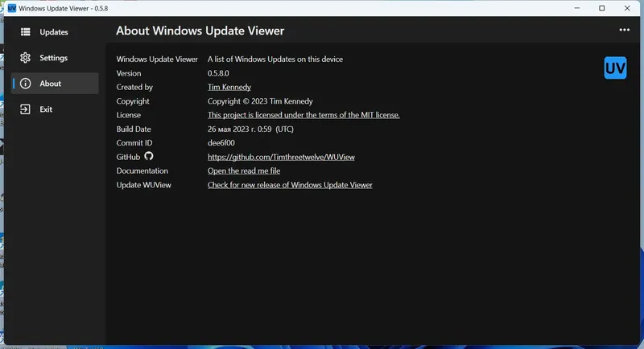
Task: Open the Tim Kennedy creator link
Action: point(229,88)
